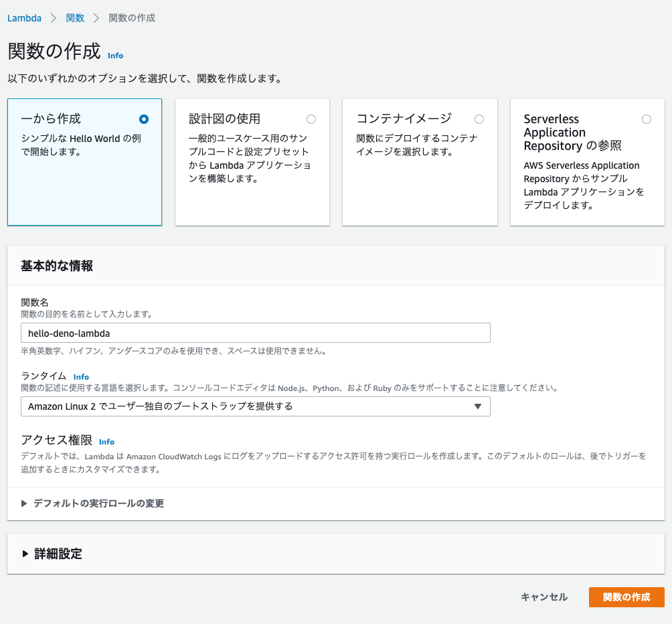Click the current breadcrumb 関数の作成 text

(x=132, y=18)
